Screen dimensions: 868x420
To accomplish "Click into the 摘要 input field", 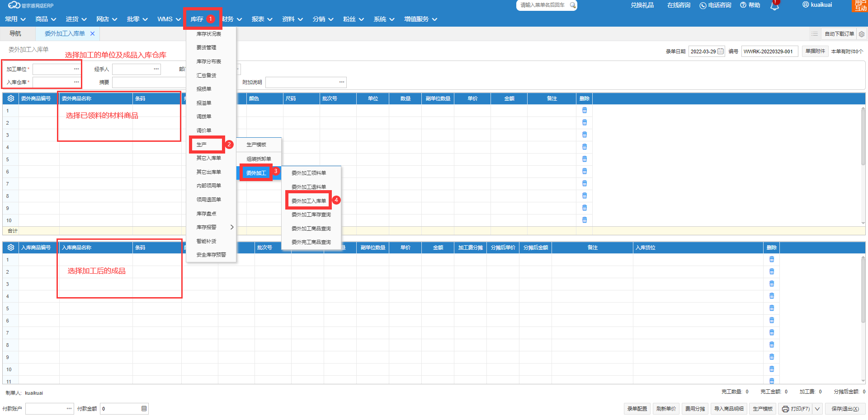I will (149, 82).
